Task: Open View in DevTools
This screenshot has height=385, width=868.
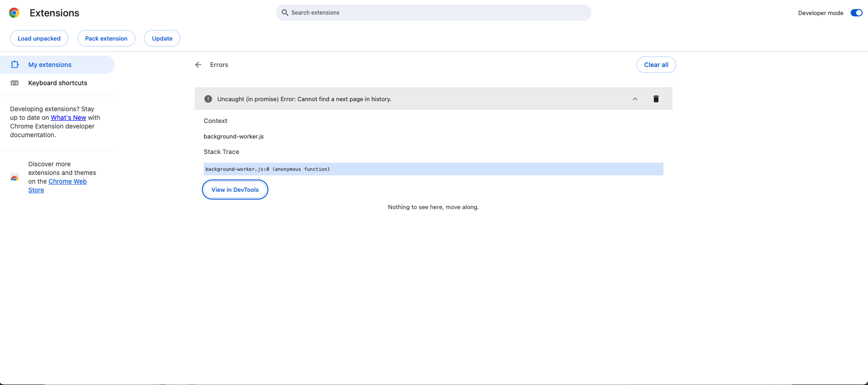Action: [x=235, y=190]
